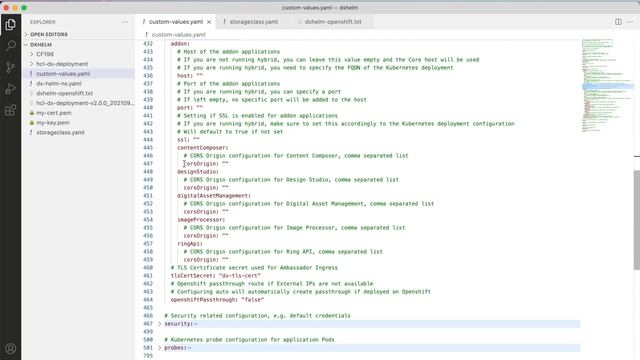Click the custom-values.yaml breadcrumb
The image size is (640, 360).
coord(178,35)
